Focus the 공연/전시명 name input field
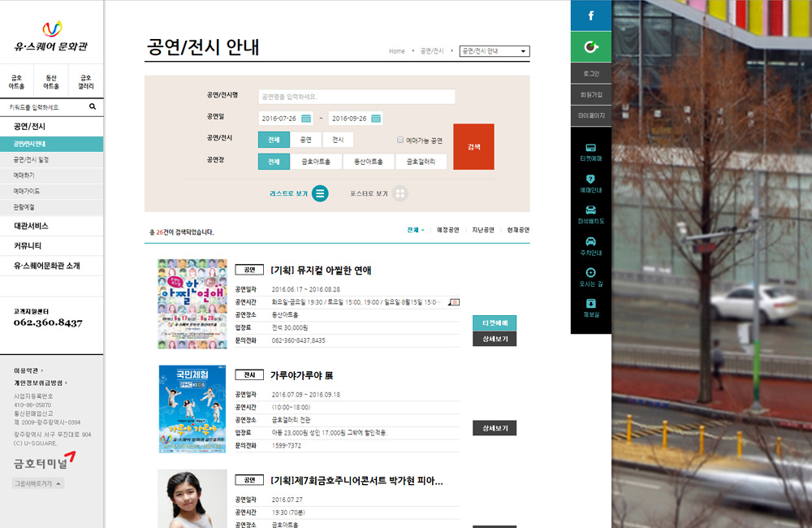 coord(356,97)
